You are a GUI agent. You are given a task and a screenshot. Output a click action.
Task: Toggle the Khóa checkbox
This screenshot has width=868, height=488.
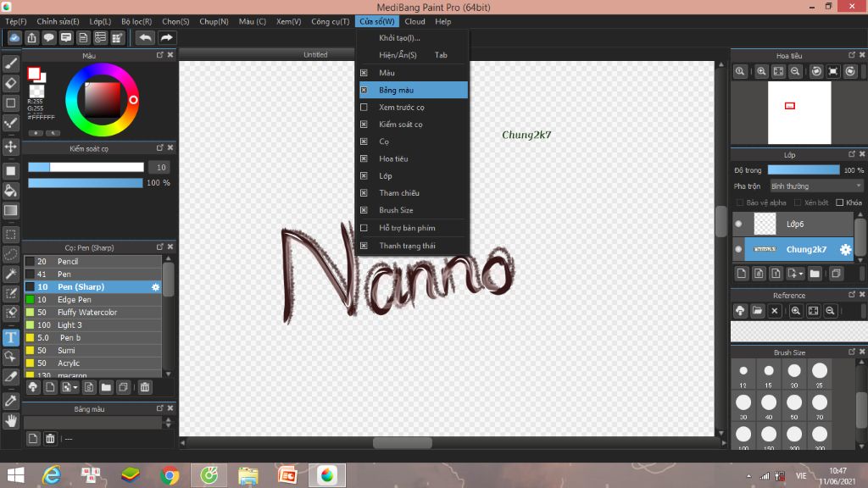click(x=839, y=202)
